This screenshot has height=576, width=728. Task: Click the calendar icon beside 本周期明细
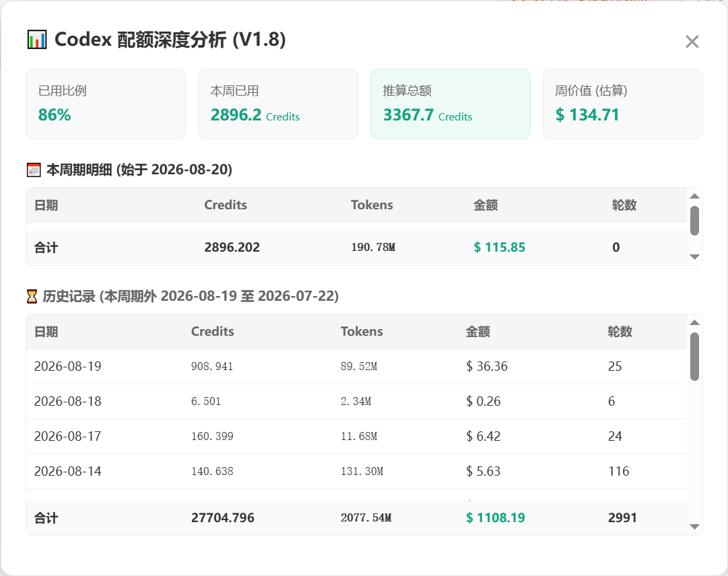pyautogui.click(x=34, y=170)
